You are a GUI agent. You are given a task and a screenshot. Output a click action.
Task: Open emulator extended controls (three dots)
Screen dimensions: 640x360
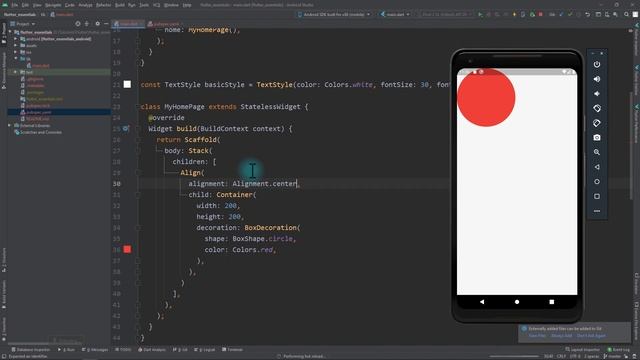point(597,211)
